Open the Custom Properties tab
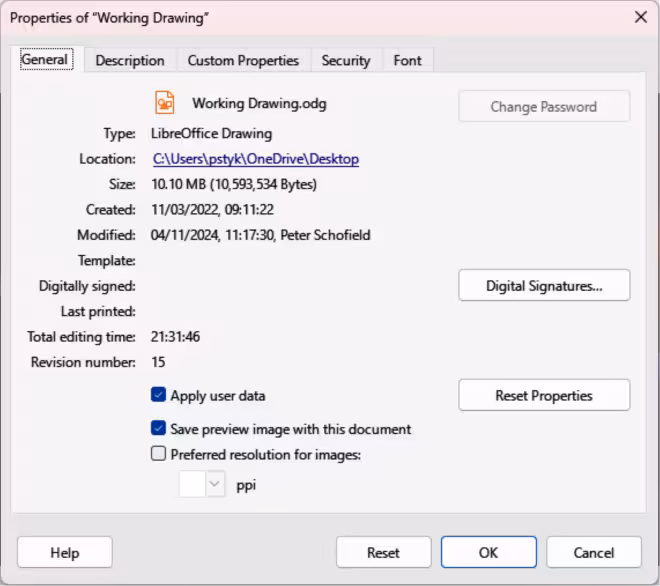The image size is (660, 586). [x=243, y=60]
